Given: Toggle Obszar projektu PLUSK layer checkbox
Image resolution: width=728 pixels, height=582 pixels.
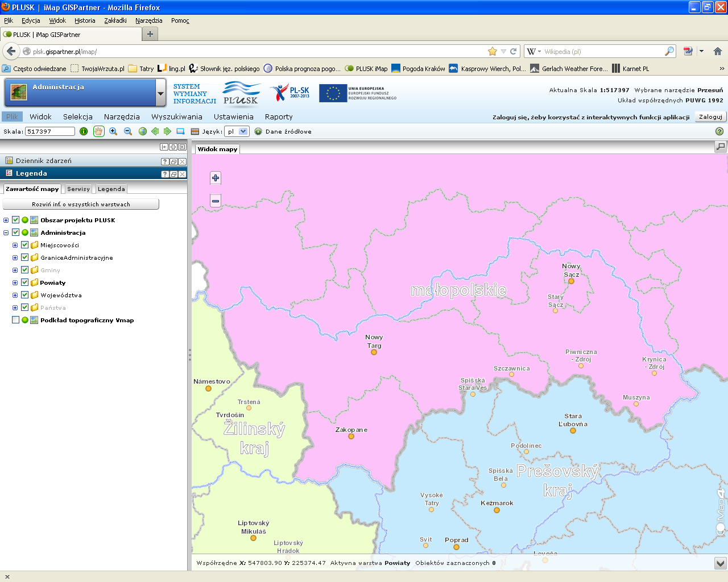Looking at the screenshot, I should (x=16, y=220).
